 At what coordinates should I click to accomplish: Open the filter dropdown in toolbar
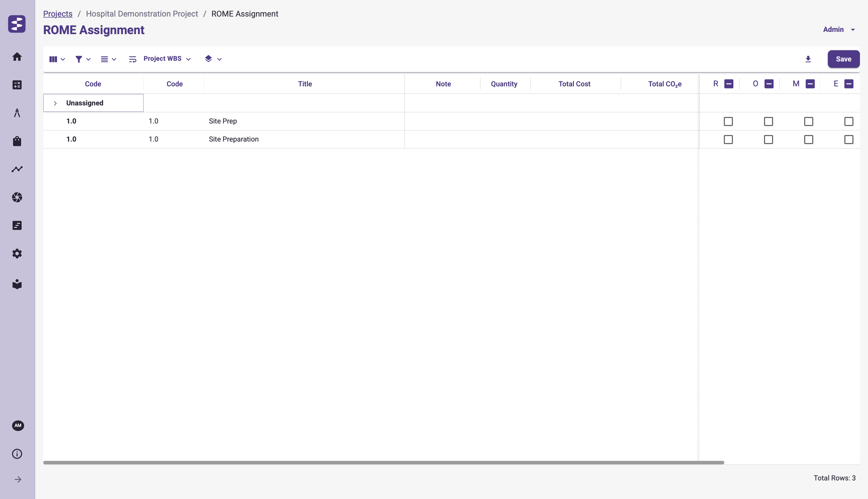83,59
